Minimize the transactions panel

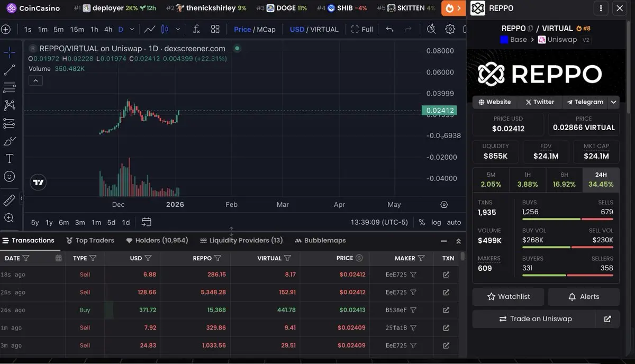(x=443, y=241)
